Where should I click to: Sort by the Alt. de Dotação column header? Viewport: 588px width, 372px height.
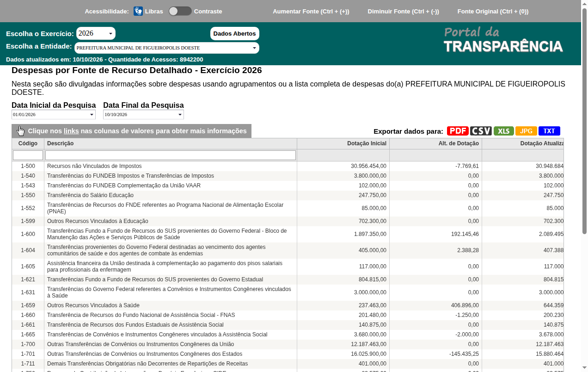click(435, 143)
